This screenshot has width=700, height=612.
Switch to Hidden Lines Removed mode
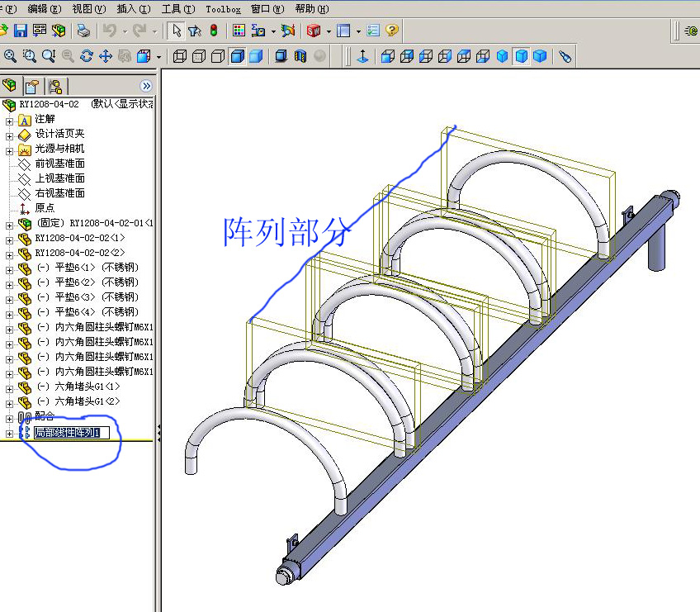coord(218,56)
